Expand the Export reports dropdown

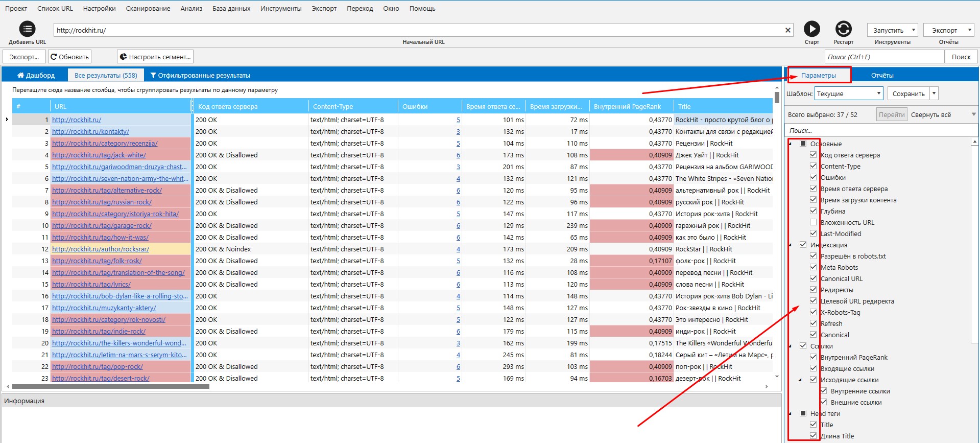click(969, 30)
